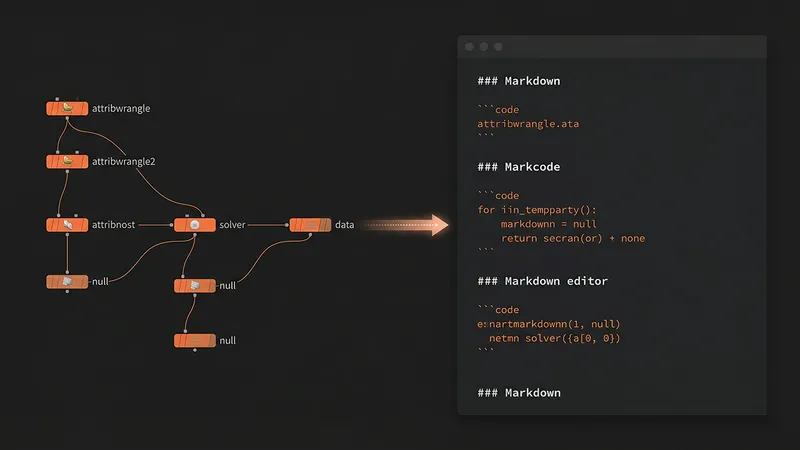
Task: Click the 'attribwrangle.ata' code line
Action: tap(528, 123)
